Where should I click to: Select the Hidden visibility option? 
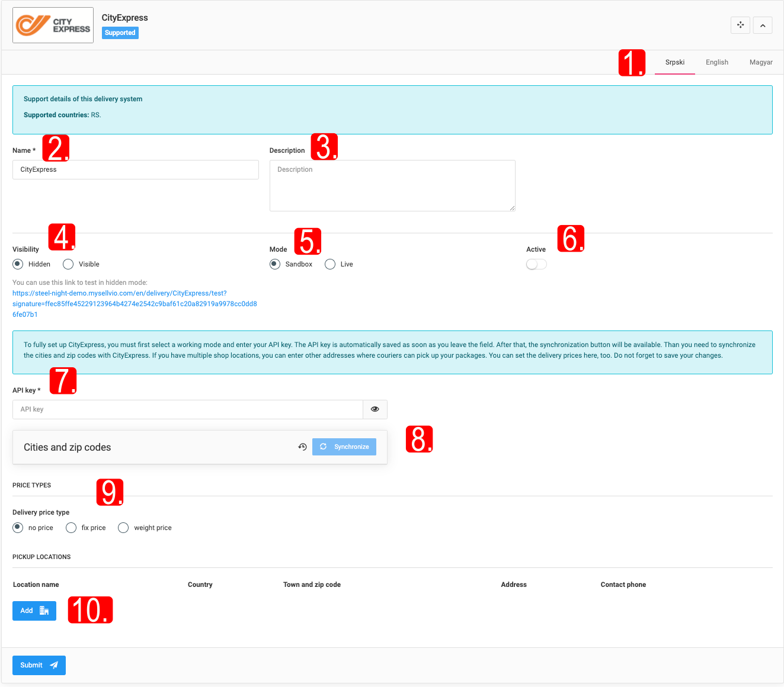pyautogui.click(x=18, y=264)
